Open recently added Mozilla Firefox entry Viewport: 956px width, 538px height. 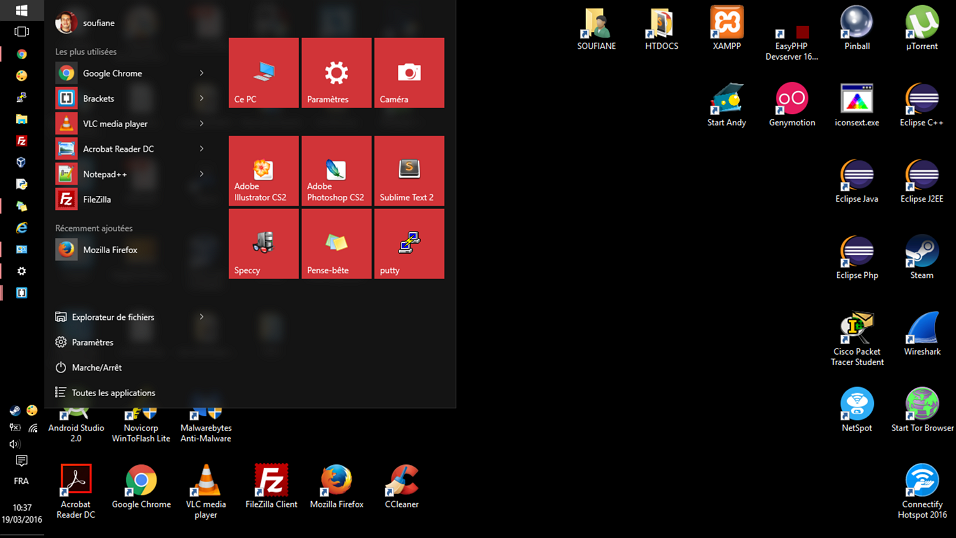click(x=131, y=249)
